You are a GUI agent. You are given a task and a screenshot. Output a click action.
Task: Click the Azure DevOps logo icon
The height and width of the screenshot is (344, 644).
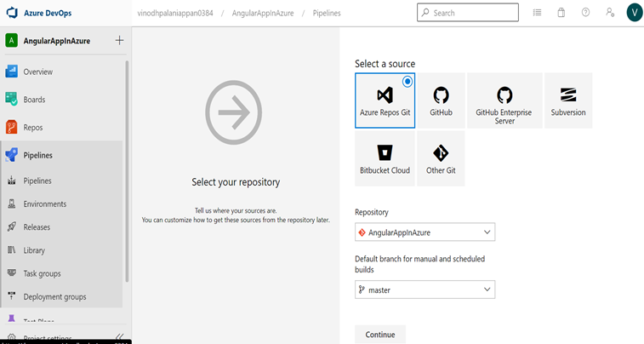tap(12, 13)
